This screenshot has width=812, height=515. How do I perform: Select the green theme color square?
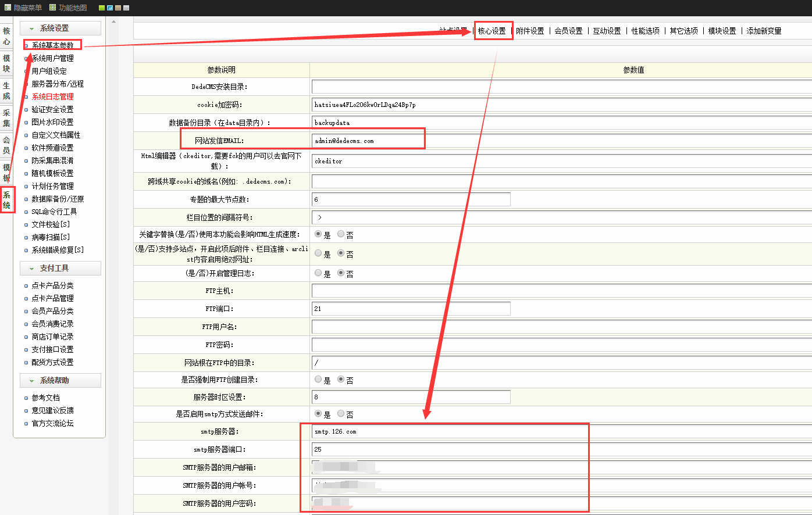point(102,8)
